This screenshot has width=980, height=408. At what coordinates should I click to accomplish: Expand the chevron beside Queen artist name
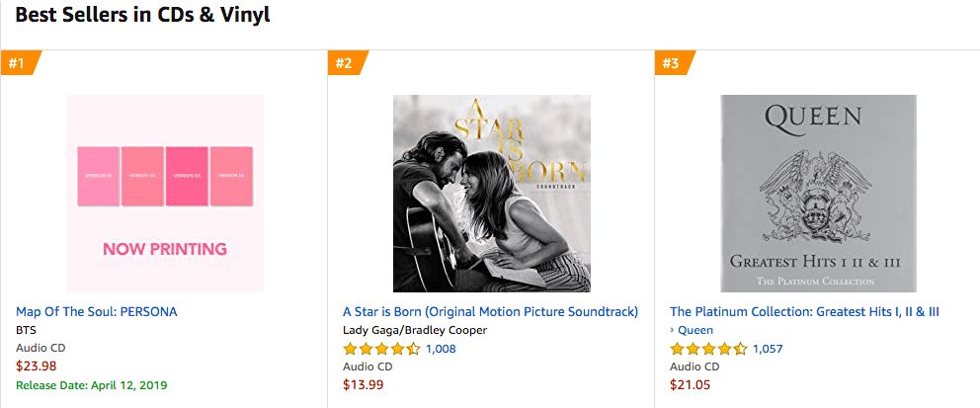click(x=672, y=330)
